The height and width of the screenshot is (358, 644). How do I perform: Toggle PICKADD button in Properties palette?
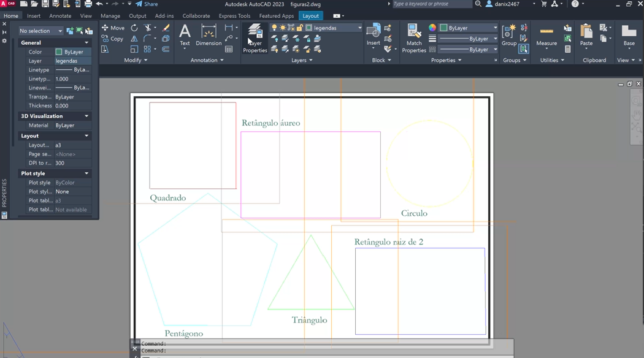(x=70, y=31)
